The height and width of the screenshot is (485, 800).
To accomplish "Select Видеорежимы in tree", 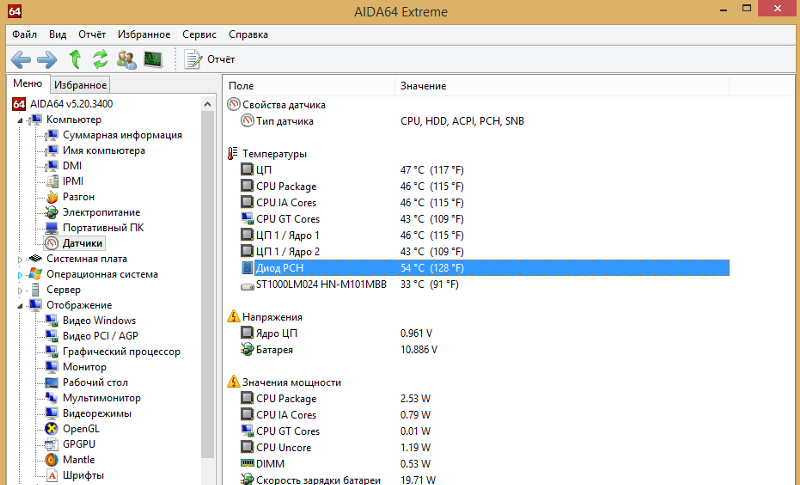I will point(97,413).
